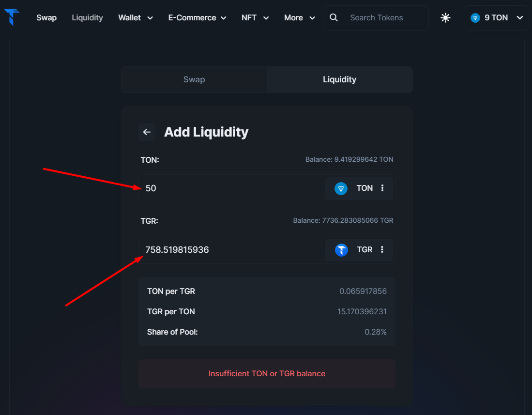The width and height of the screenshot is (532, 415).
Task: Click the TON token coin icon
Action: [x=341, y=188]
